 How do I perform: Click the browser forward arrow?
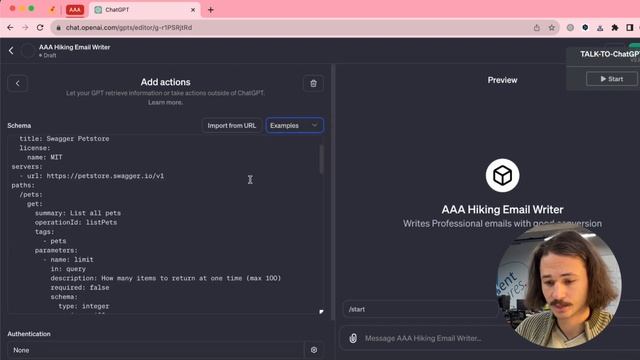click(x=25, y=27)
